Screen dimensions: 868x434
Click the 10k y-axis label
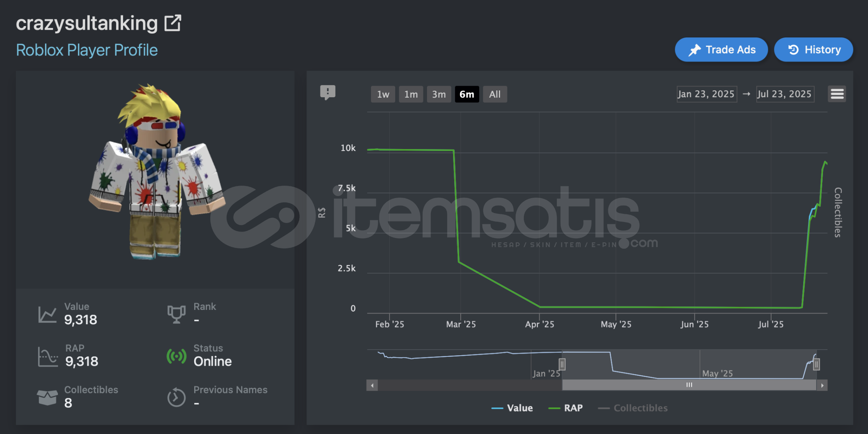click(x=348, y=148)
